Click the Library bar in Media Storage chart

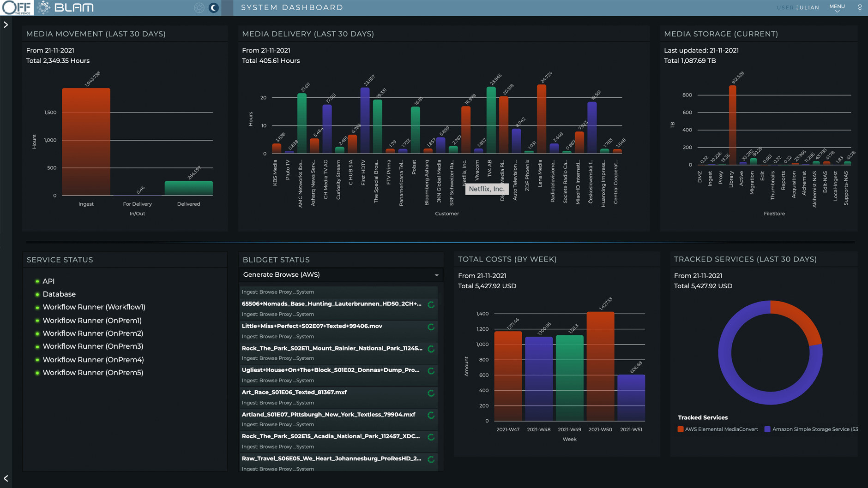coord(733,125)
